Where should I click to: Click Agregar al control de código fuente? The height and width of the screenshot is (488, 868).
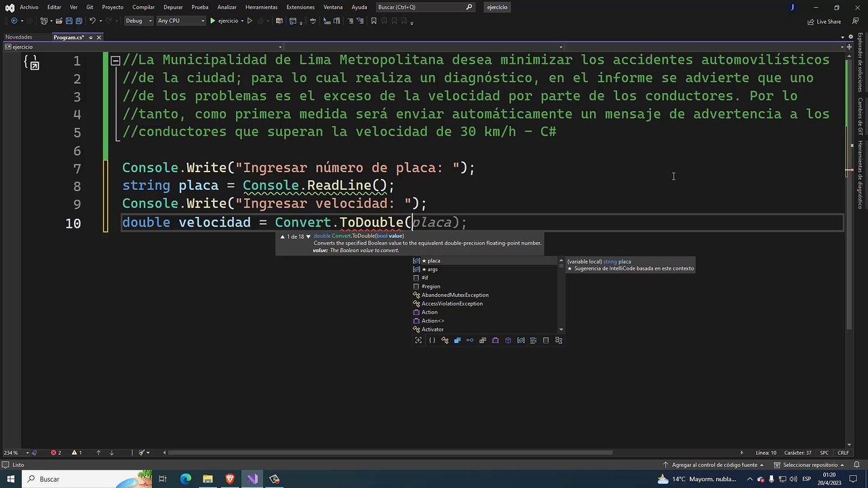click(714, 465)
